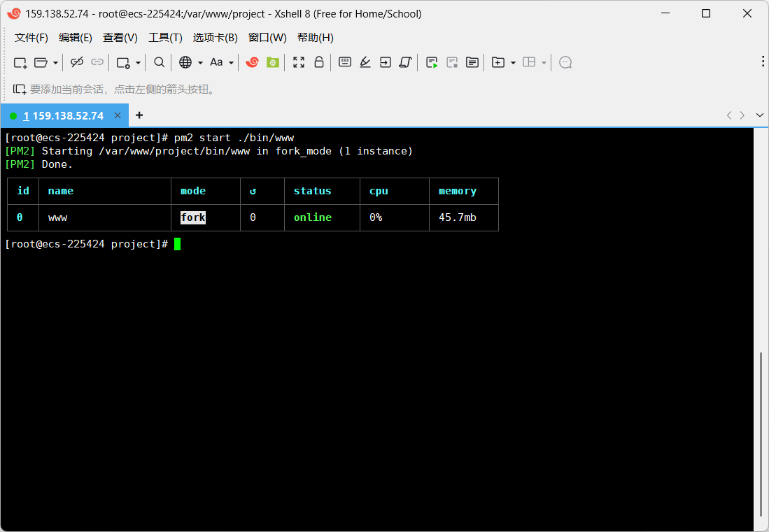Open Xftp green file transfer icon

(273, 62)
